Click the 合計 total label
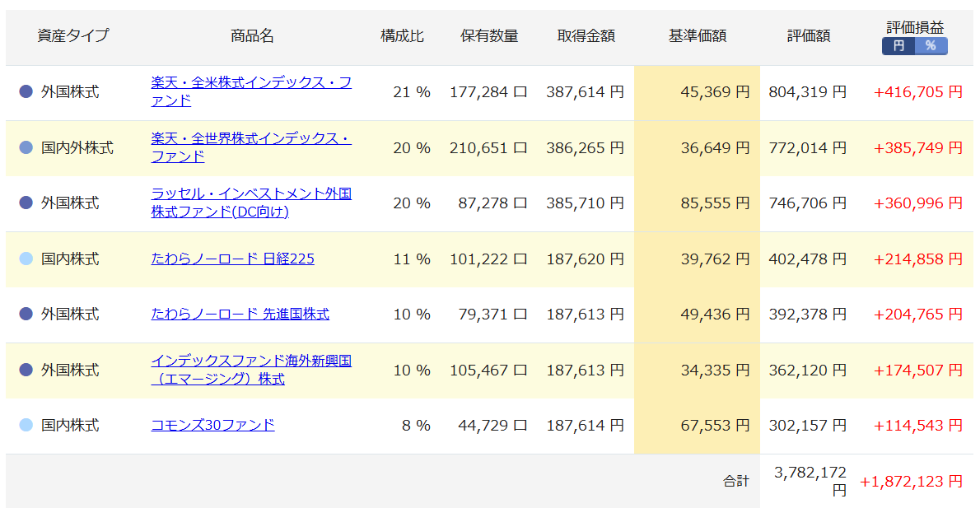Viewport: 980px width, 508px height. 736,481
